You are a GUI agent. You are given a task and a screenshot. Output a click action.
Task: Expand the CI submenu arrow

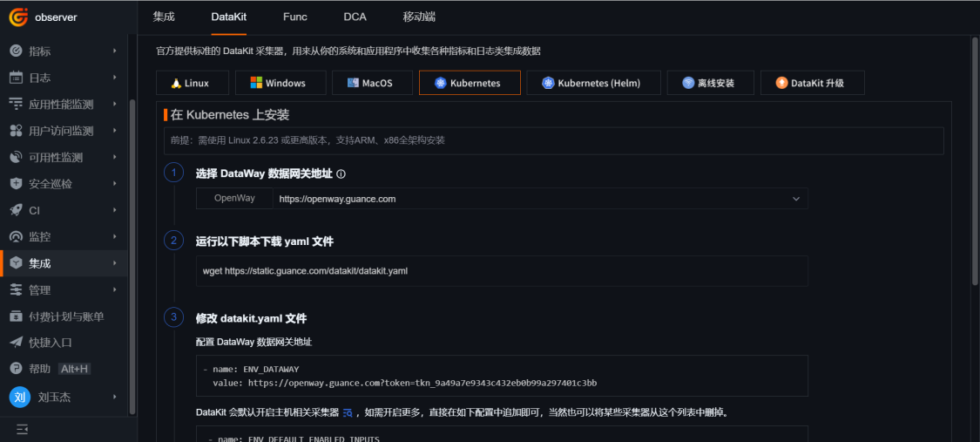coord(115,210)
